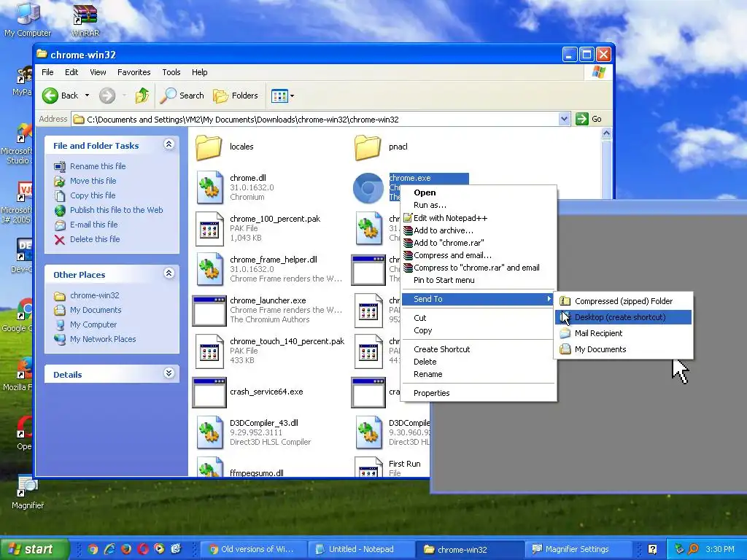Click E-mail this file link
Viewport: 747px width, 560px height.
click(93, 225)
